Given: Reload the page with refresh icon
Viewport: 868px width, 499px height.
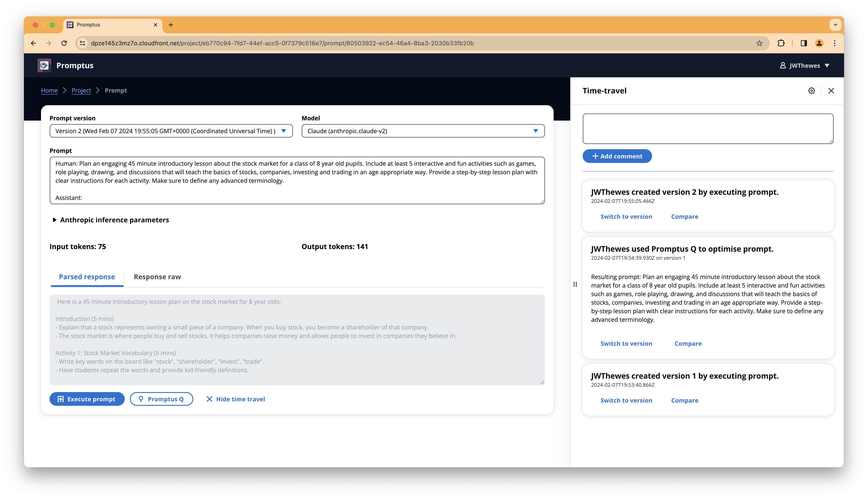Looking at the screenshot, I should (64, 43).
